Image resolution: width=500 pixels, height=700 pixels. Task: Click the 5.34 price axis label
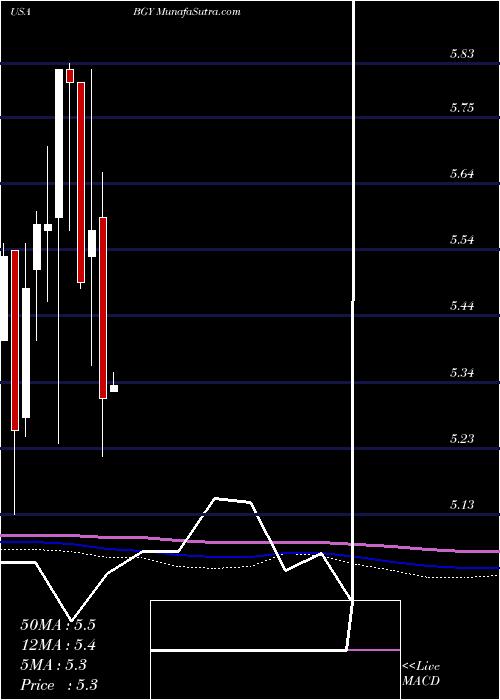click(x=462, y=373)
